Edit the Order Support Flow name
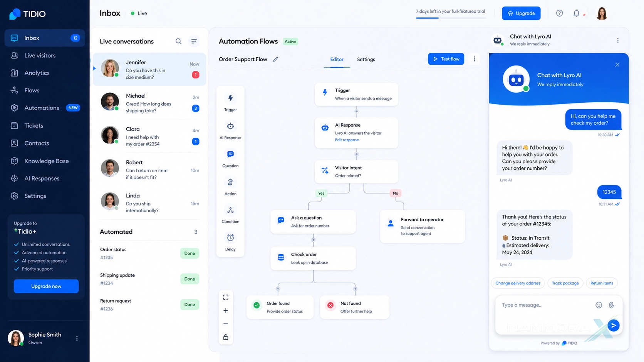 (276, 59)
